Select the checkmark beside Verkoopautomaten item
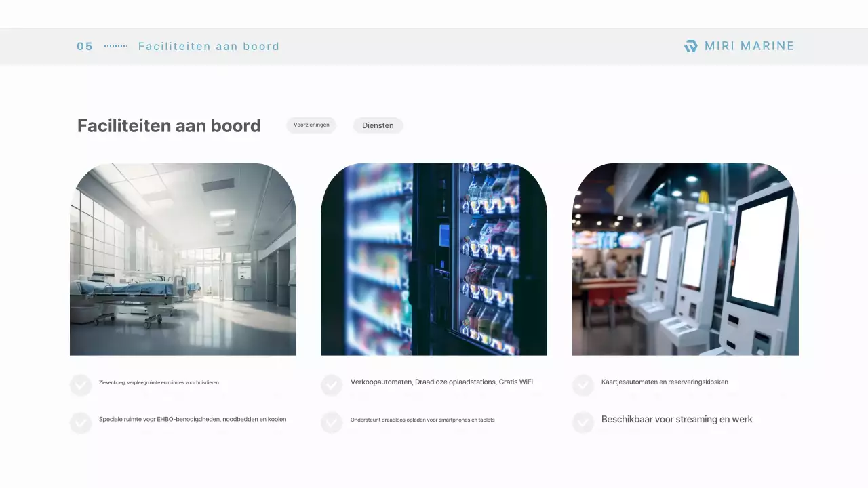The width and height of the screenshot is (868, 488). pyautogui.click(x=332, y=384)
